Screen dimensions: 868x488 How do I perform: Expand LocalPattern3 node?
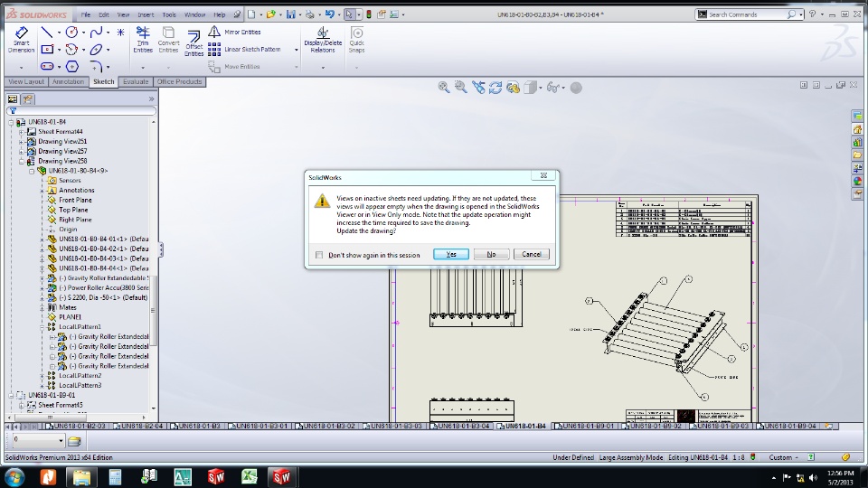pyautogui.click(x=42, y=386)
